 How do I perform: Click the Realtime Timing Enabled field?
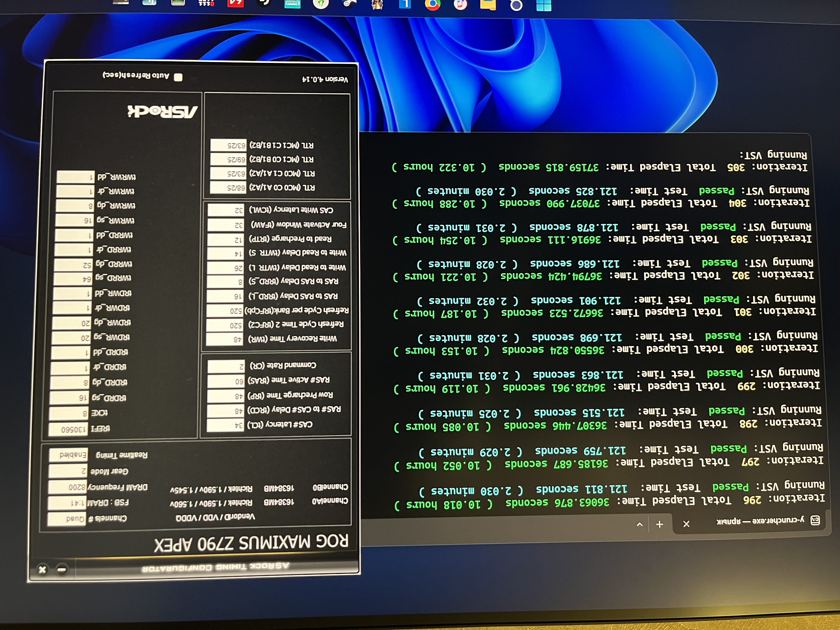click(x=69, y=455)
